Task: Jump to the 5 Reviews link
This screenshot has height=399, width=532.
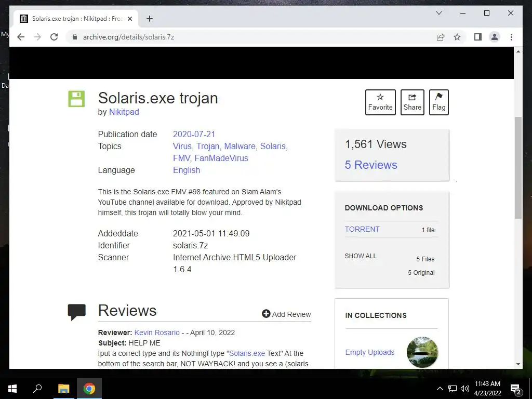Action: [371, 165]
